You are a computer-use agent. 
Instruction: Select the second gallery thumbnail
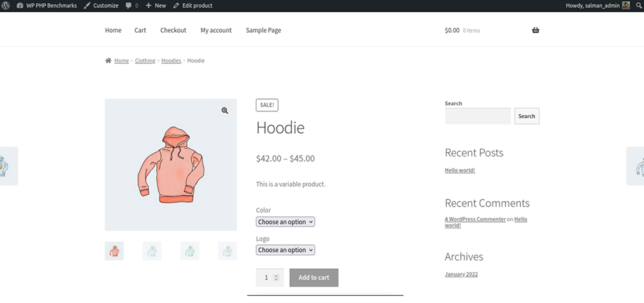pyautogui.click(x=152, y=251)
